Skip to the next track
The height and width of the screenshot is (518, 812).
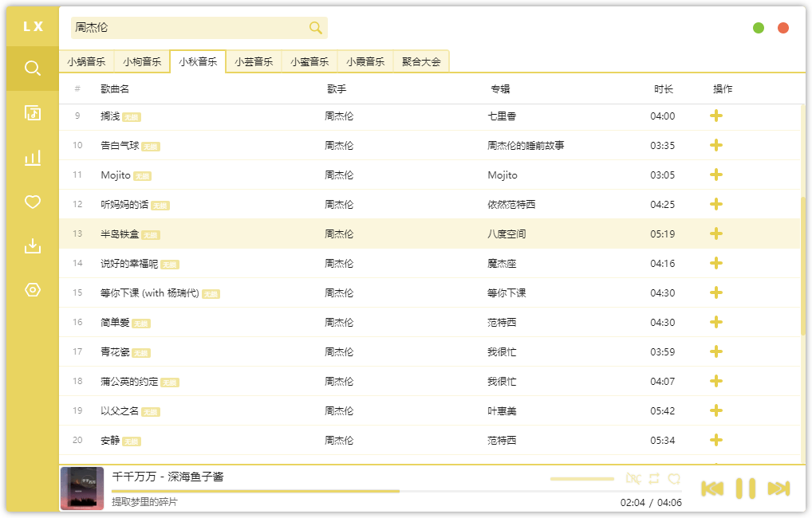coord(778,489)
